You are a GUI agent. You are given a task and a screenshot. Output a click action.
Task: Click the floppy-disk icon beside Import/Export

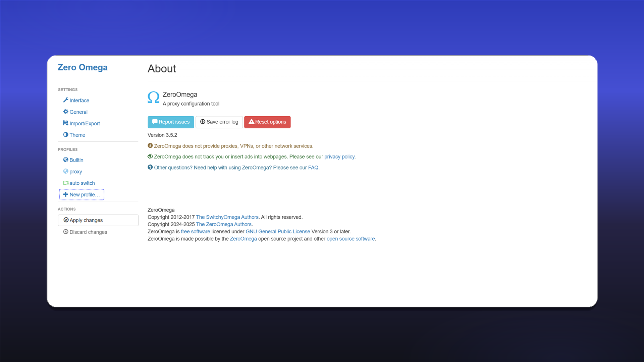(66, 123)
